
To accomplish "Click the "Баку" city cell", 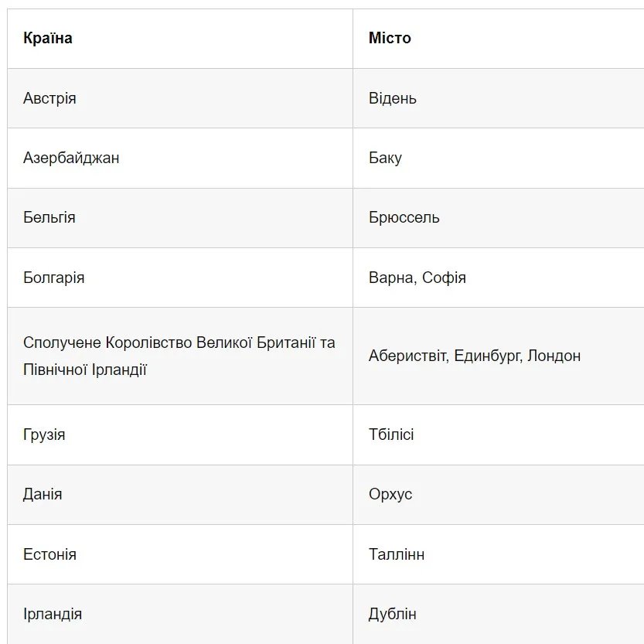I will click(385, 158).
